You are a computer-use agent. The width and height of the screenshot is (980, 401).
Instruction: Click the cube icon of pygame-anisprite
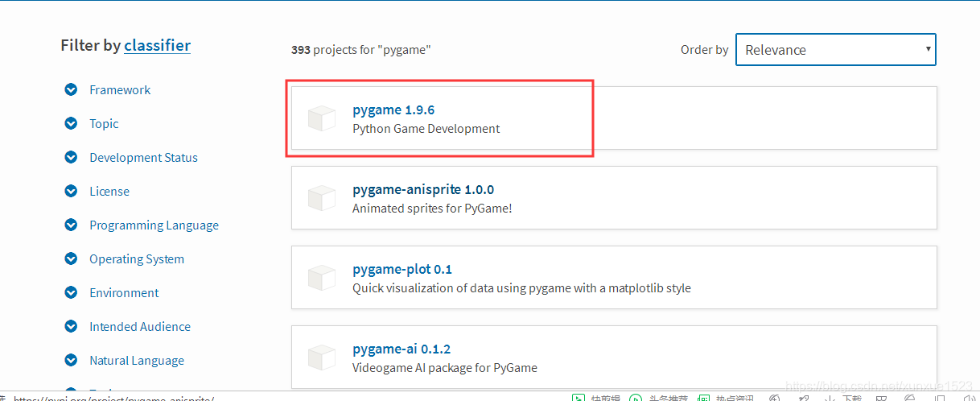tap(322, 198)
